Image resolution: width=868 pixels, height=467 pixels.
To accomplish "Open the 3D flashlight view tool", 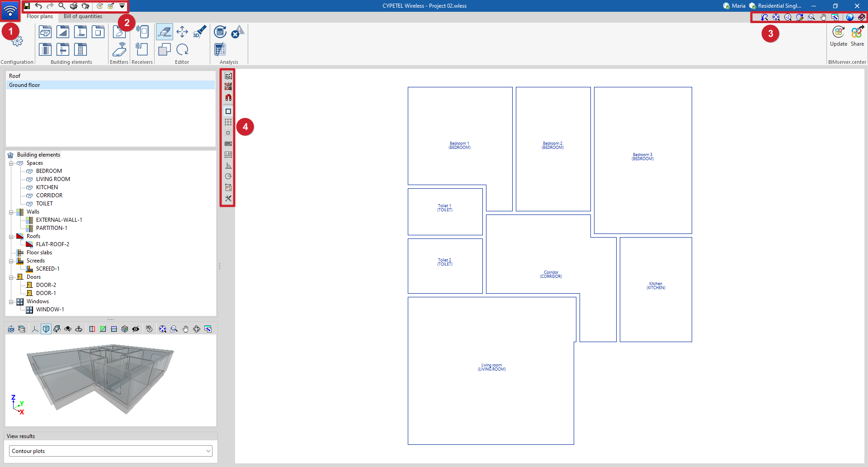I will pos(199,32).
